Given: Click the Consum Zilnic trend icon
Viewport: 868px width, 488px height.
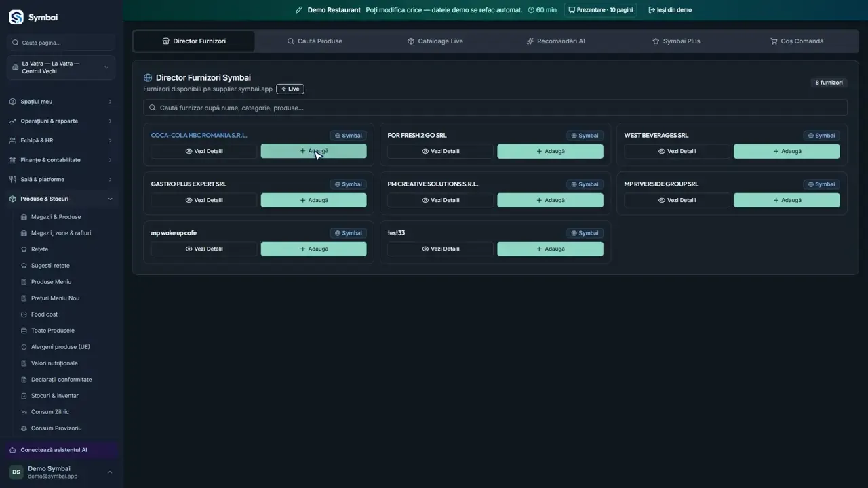Looking at the screenshot, I should [24, 412].
